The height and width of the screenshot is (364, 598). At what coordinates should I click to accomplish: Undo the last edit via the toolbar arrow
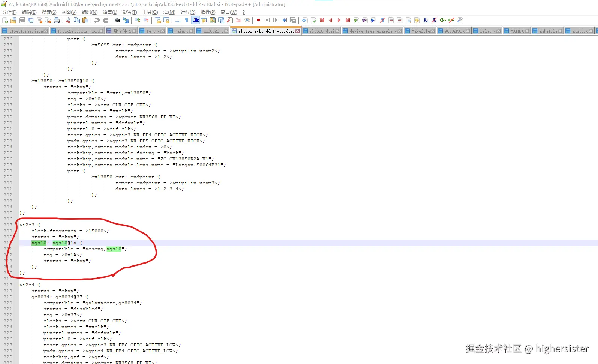pos(97,20)
